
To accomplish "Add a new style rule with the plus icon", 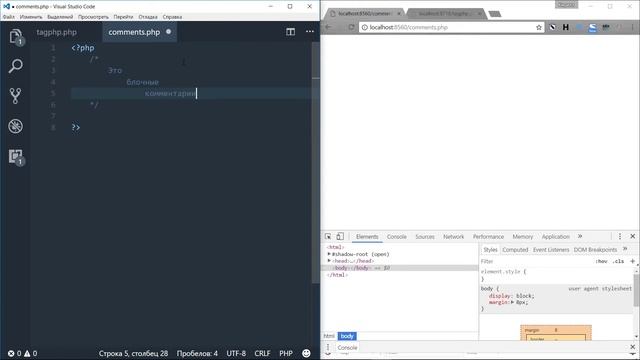I will pyautogui.click(x=633, y=261).
